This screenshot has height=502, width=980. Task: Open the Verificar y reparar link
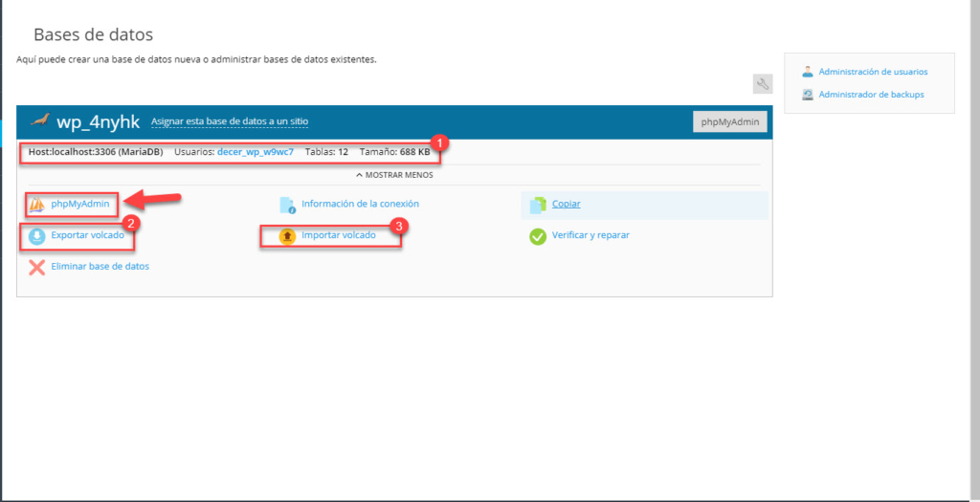(x=590, y=235)
